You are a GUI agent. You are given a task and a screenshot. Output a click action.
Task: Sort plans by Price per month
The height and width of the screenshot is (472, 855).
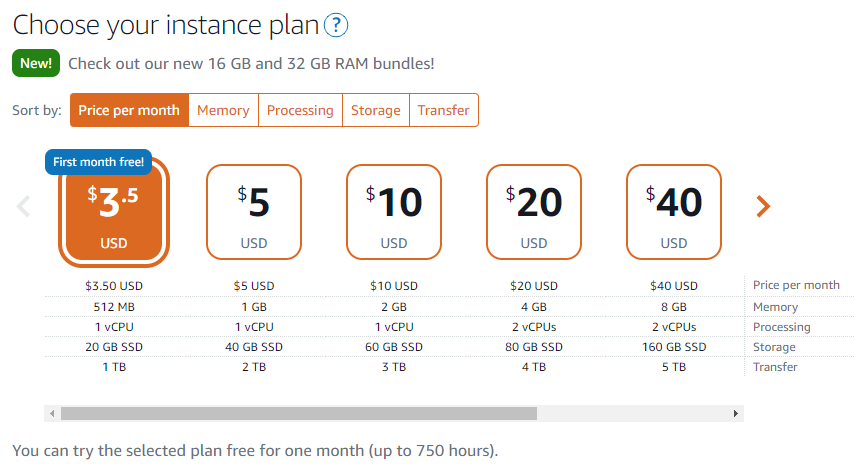pos(129,110)
